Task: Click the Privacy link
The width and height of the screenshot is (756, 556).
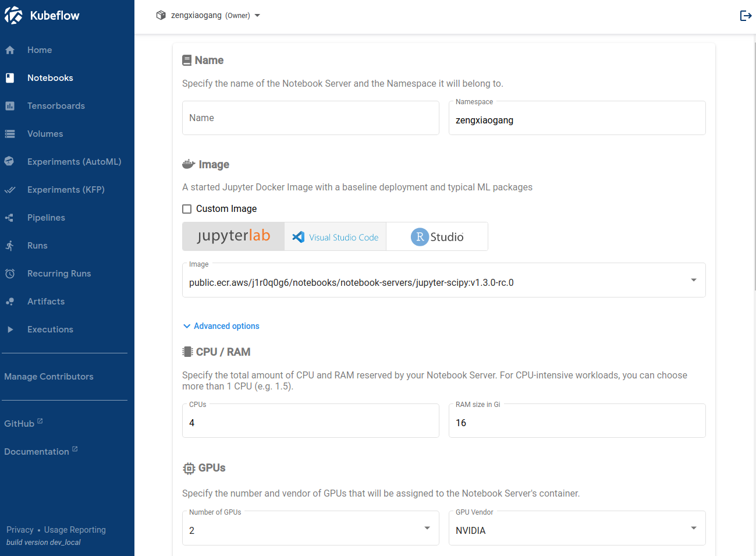Action: (x=20, y=530)
